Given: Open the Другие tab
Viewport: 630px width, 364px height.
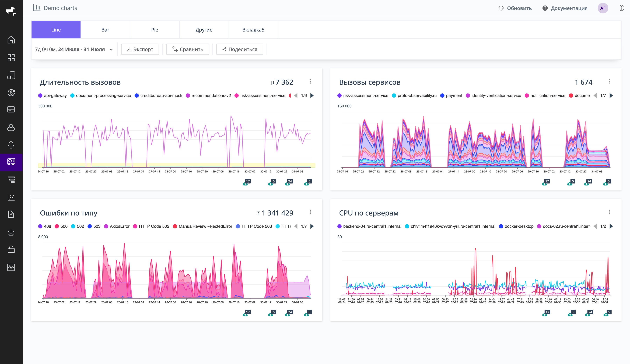Looking at the screenshot, I should [204, 30].
